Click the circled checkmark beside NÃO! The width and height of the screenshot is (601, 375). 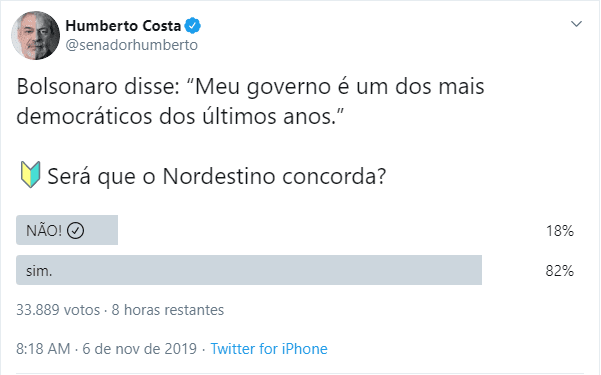pyautogui.click(x=76, y=231)
